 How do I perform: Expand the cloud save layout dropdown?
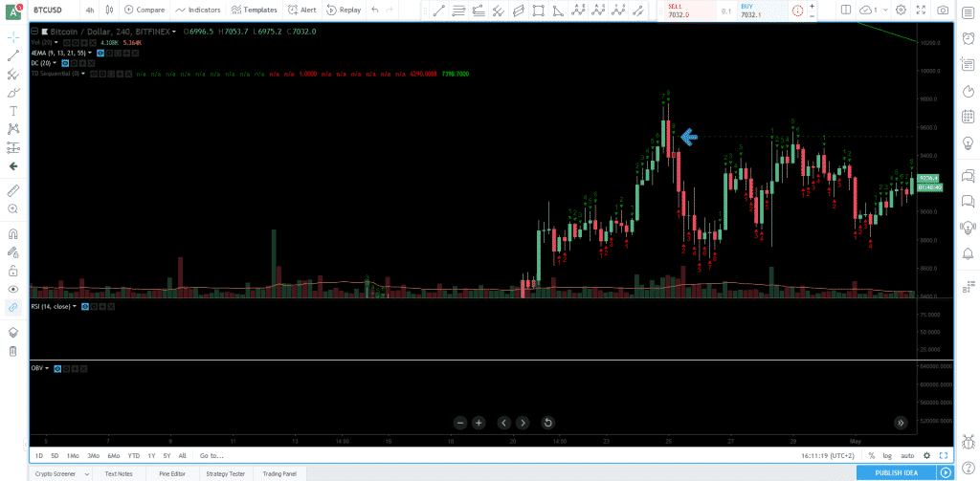[x=885, y=10]
